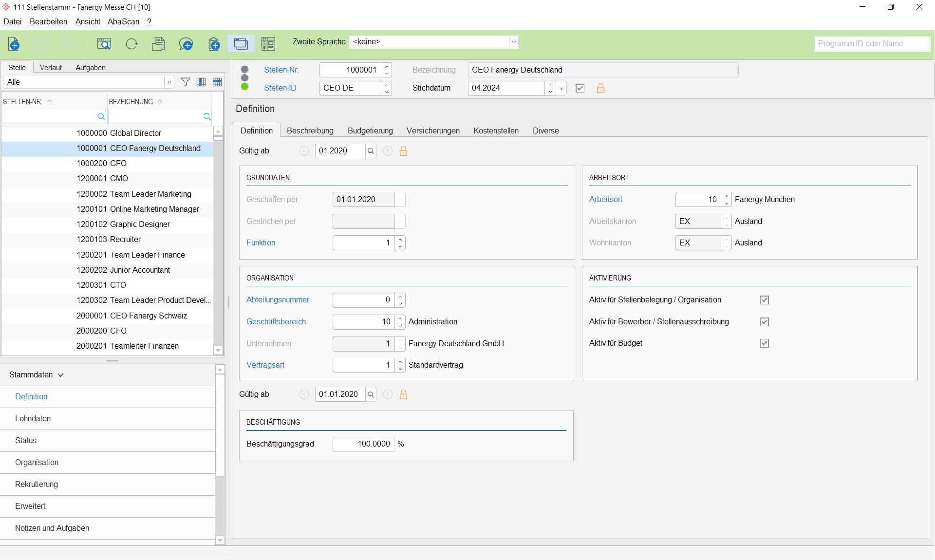Viewport: 935px width, 560px height.
Task: Open the Zweite Sprache dropdown
Action: [513, 42]
